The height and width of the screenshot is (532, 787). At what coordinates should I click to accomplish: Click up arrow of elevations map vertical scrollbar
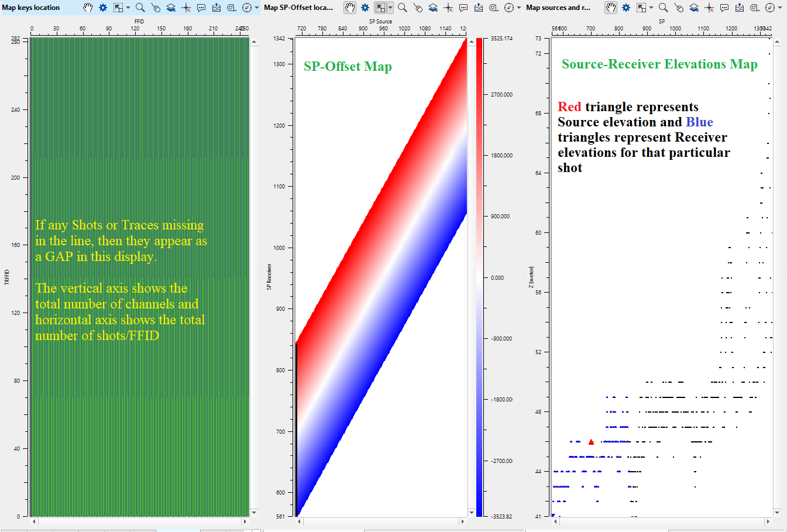point(777,42)
